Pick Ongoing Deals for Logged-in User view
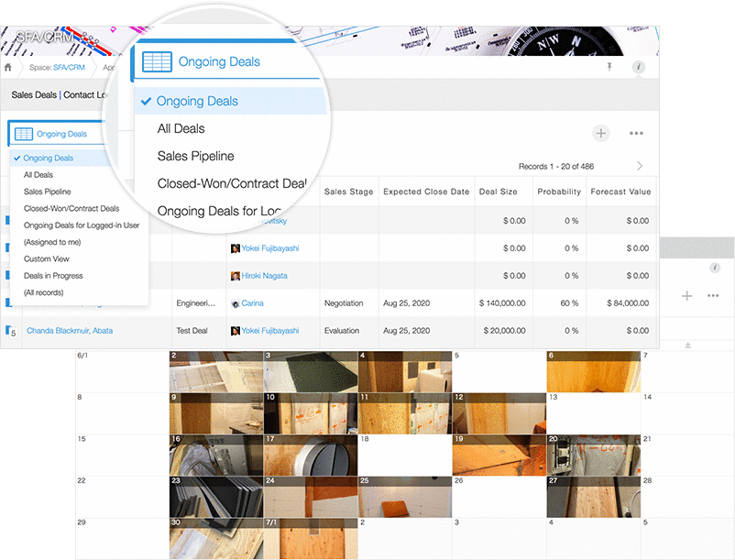Image resolution: width=735 pixels, height=560 pixels. coord(81,225)
